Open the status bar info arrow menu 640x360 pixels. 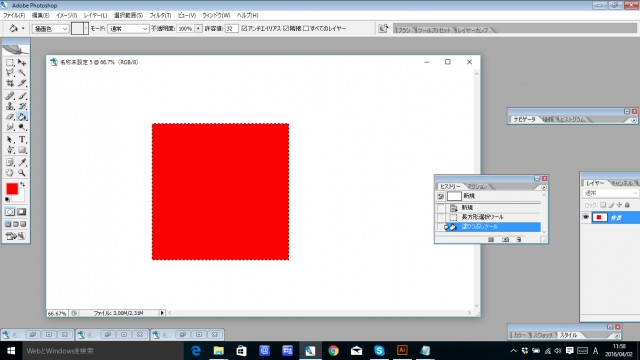coord(162,313)
